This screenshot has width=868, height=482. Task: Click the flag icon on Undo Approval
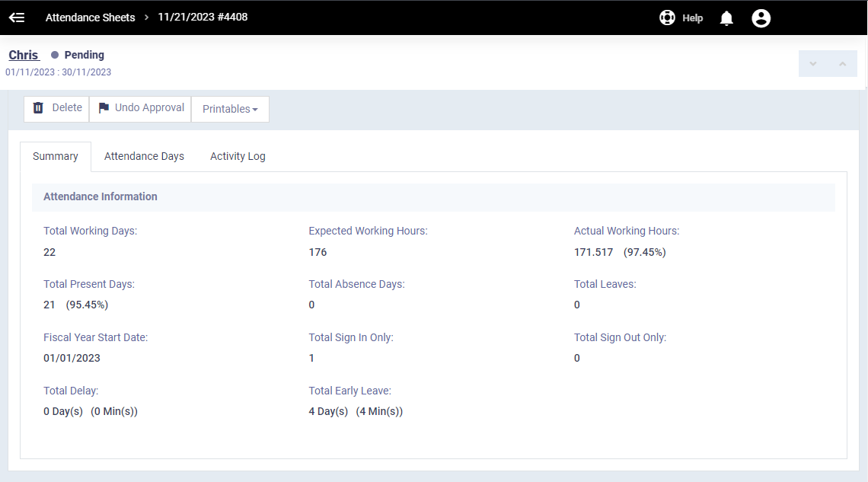point(104,108)
